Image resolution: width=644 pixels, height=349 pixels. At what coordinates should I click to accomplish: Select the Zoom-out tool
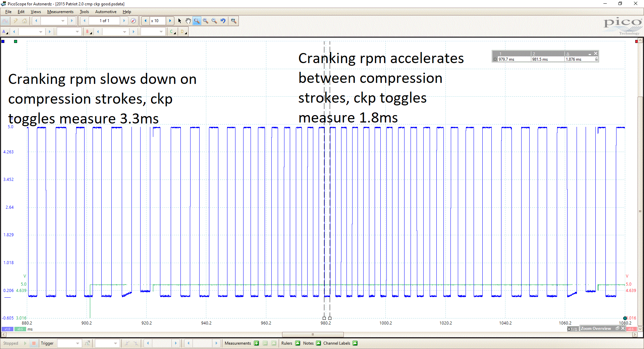pos(214,20)
